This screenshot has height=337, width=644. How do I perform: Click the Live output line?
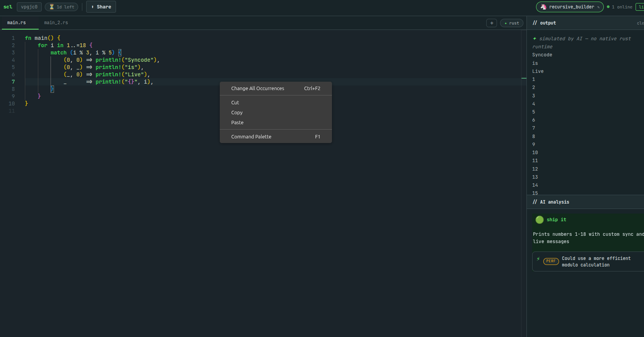pos(538,71)
